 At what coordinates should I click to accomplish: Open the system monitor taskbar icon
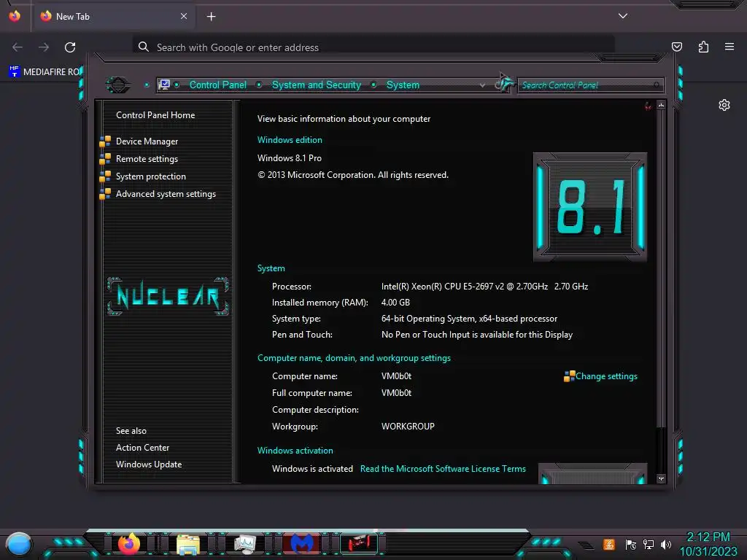[245, 544]
